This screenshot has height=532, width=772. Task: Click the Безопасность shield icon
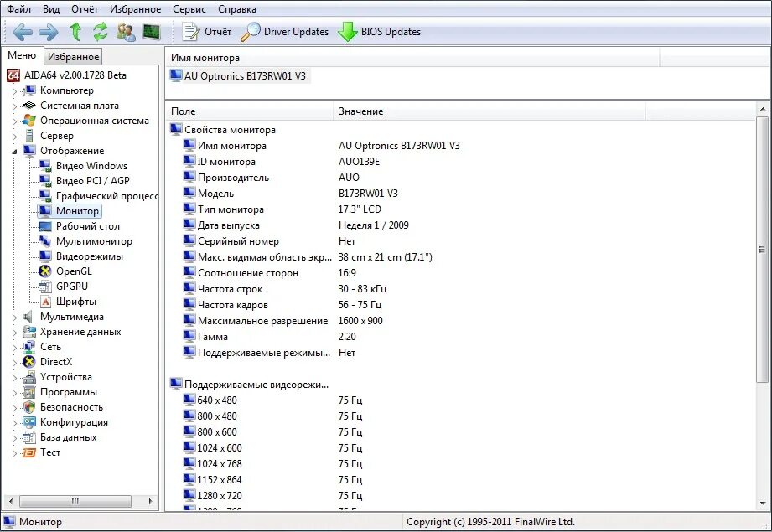coord(29,407)
